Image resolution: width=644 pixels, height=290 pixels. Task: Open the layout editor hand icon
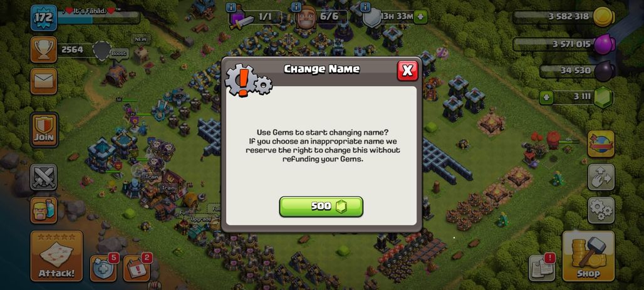click(601, 177)
